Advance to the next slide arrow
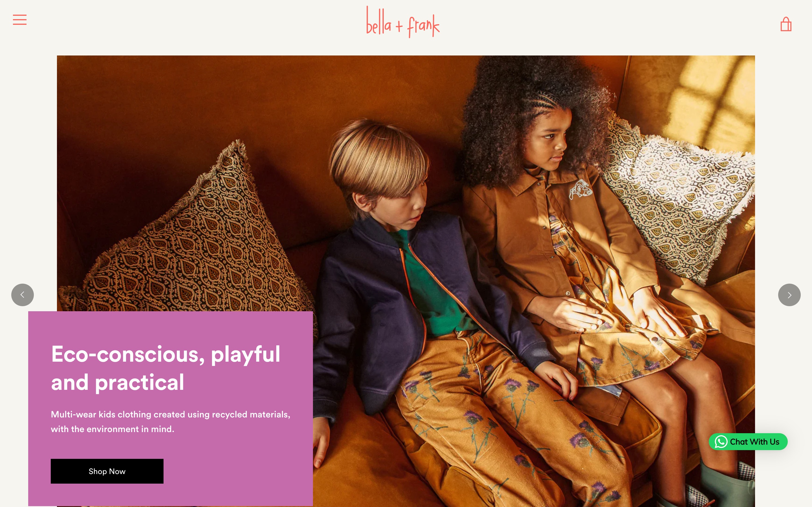The height and width of the screenshot is (507, 812). [x=789, y=295]
